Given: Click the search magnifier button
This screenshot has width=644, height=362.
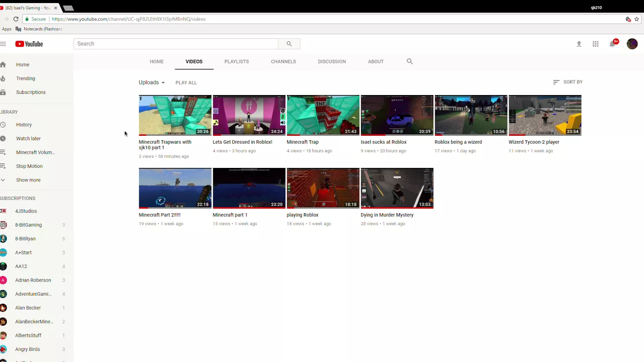Looking at the screenshot, I should coord(289,44).
